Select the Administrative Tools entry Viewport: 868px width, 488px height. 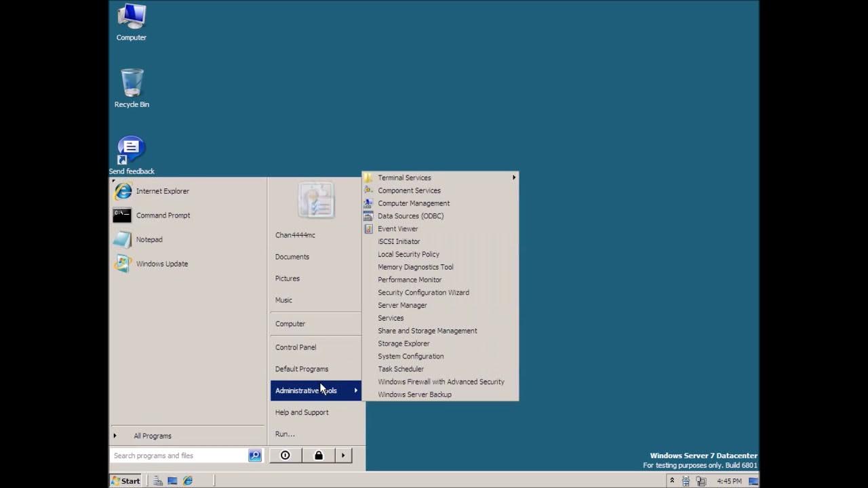coord(316,390)
